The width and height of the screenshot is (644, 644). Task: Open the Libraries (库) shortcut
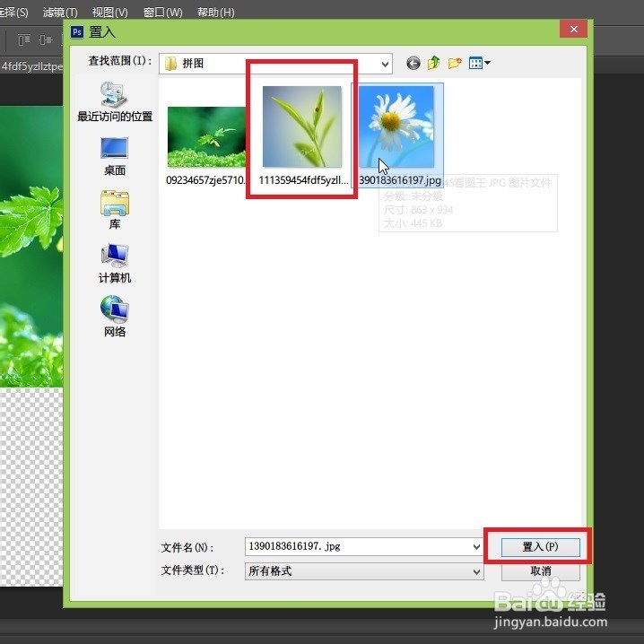click(x=115, y=210)
